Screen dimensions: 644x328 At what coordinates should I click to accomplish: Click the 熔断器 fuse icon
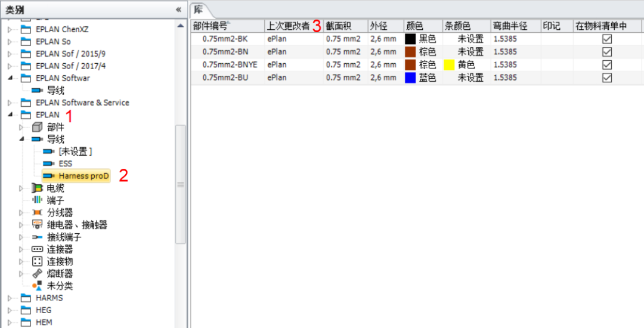pyautogui.click(x=37, y=274)
